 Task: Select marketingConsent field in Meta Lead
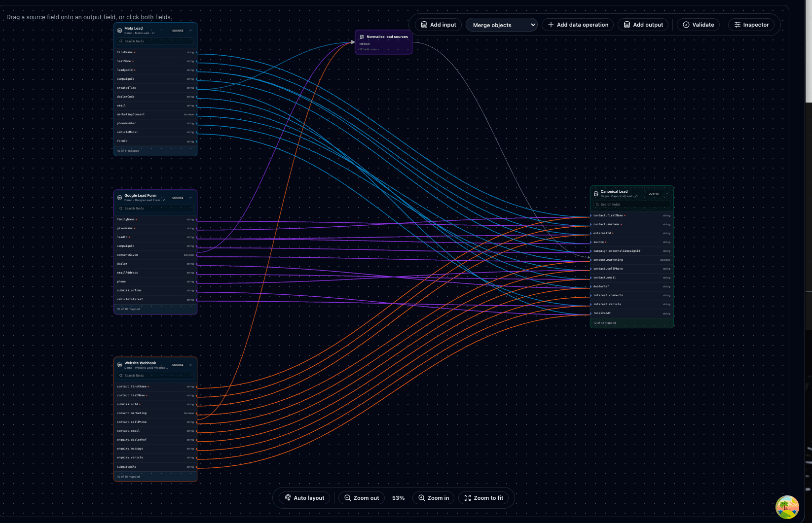(x=155, y=114)
